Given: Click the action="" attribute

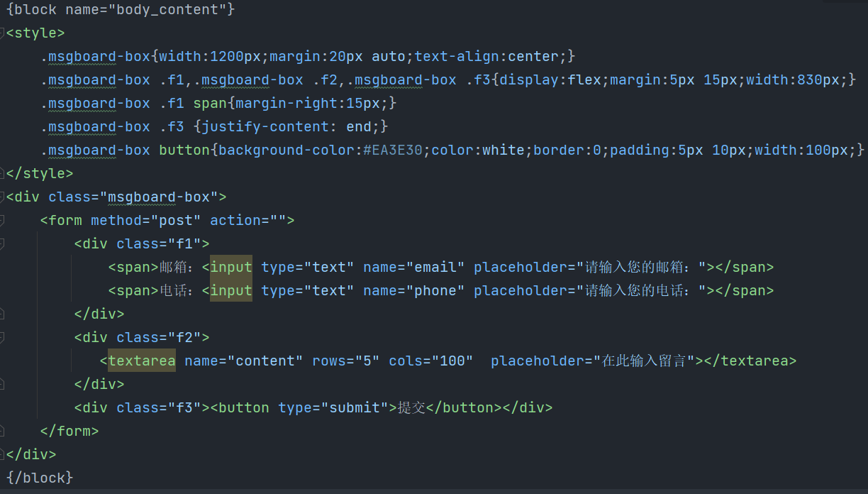Looking at the screenshot, I should [248, 220].
